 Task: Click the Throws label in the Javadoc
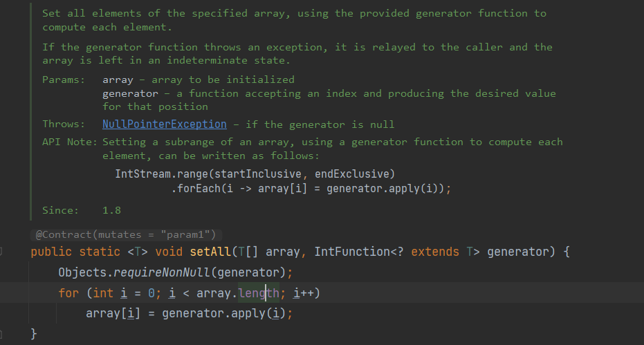pyautogui.click(x=62, y=124)
